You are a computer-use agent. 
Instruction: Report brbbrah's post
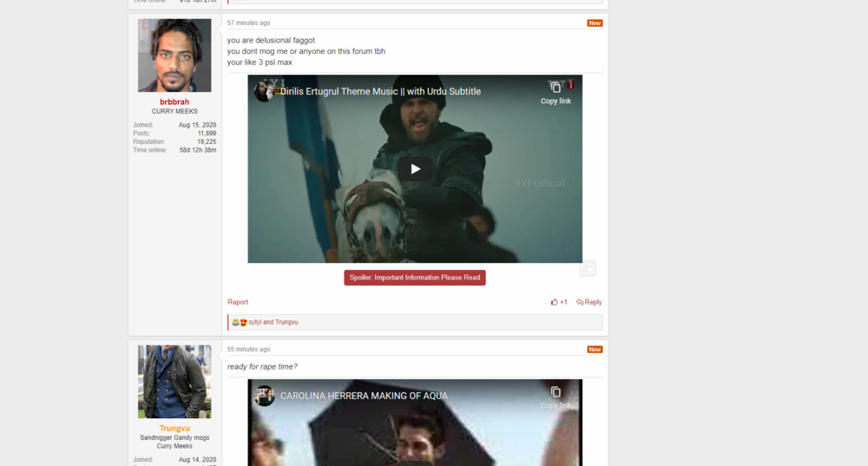click(238, 302)
